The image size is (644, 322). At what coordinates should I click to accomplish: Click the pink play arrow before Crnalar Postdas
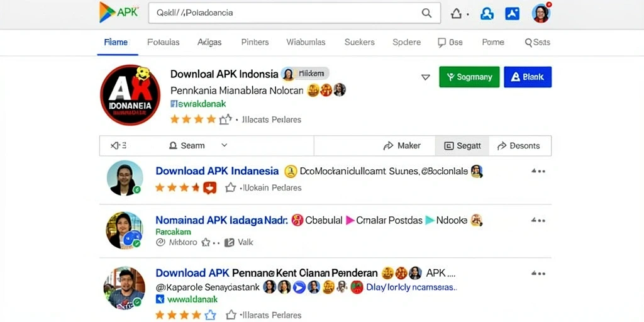(x=350, y=221)
